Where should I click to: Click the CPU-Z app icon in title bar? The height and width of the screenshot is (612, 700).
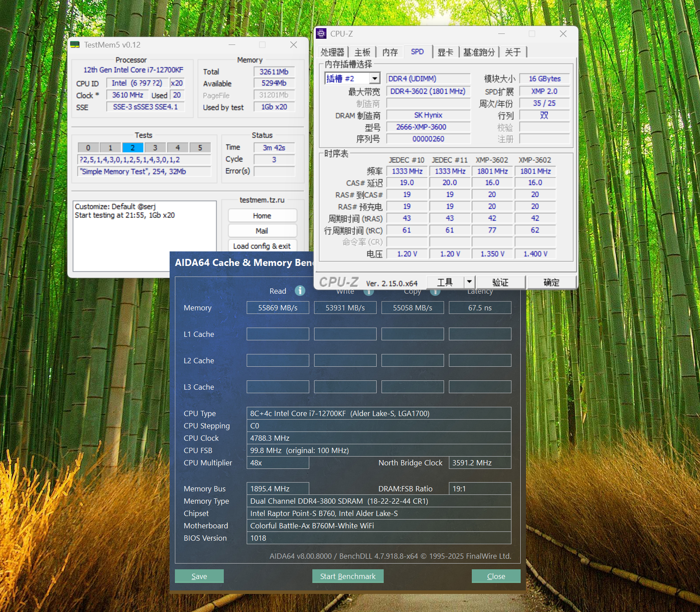(x=322, y=34)
